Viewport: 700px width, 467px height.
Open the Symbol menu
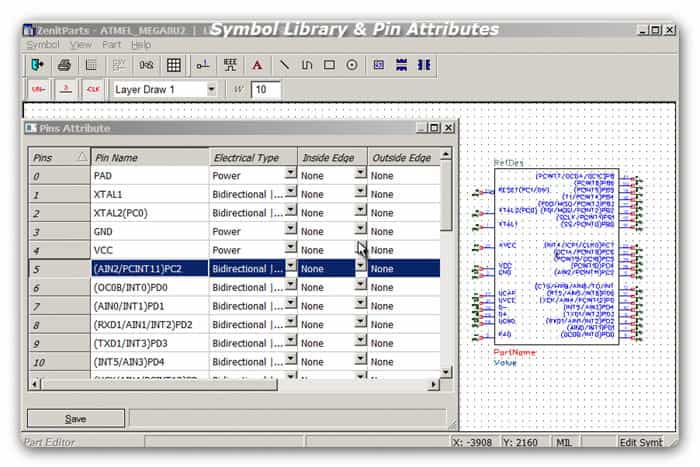coord(42,45)
